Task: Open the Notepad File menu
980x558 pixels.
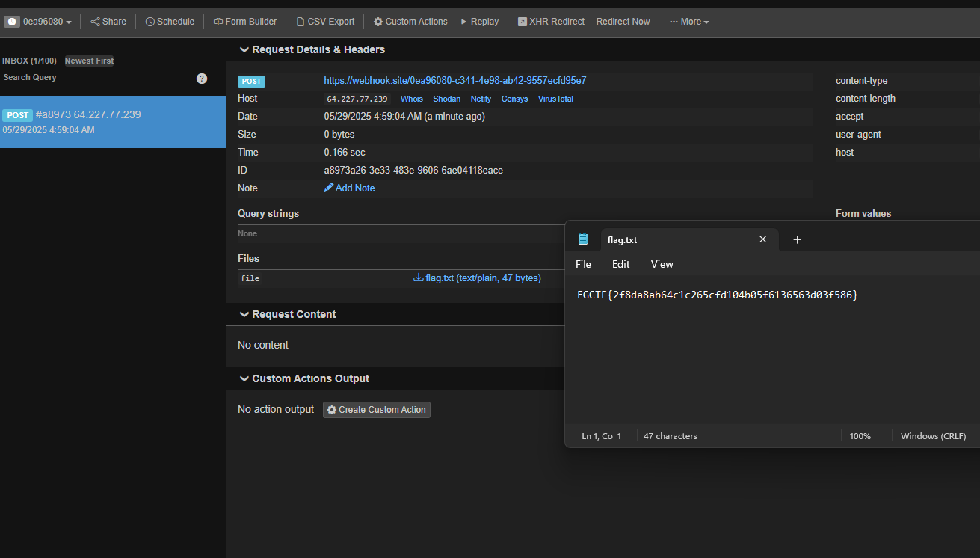Action: tap(583, 264)
